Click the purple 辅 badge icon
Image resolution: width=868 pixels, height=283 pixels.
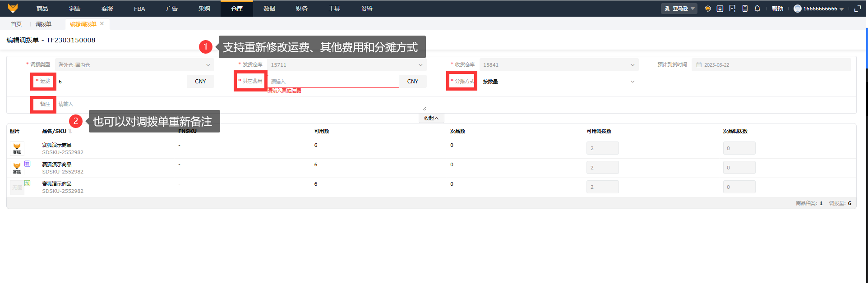[x=27, y=164]
